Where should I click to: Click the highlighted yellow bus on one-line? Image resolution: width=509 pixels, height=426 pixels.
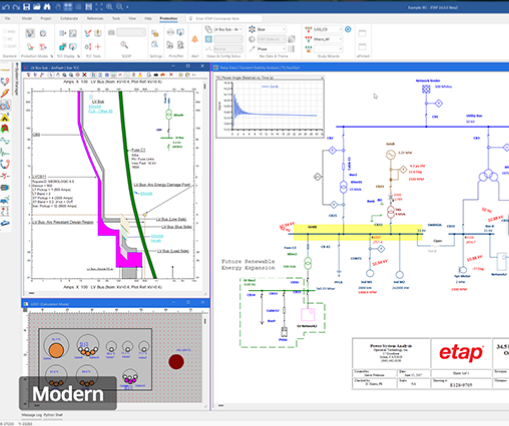click(358, 232)
